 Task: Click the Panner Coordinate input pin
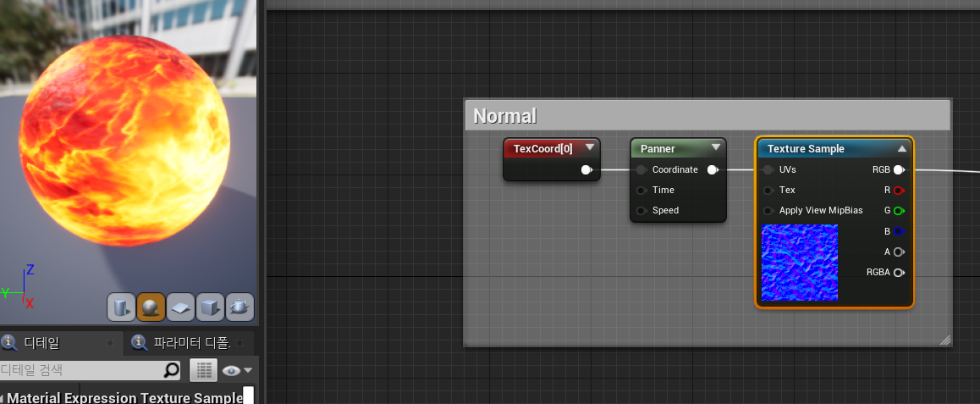click(x=641, y=169)
